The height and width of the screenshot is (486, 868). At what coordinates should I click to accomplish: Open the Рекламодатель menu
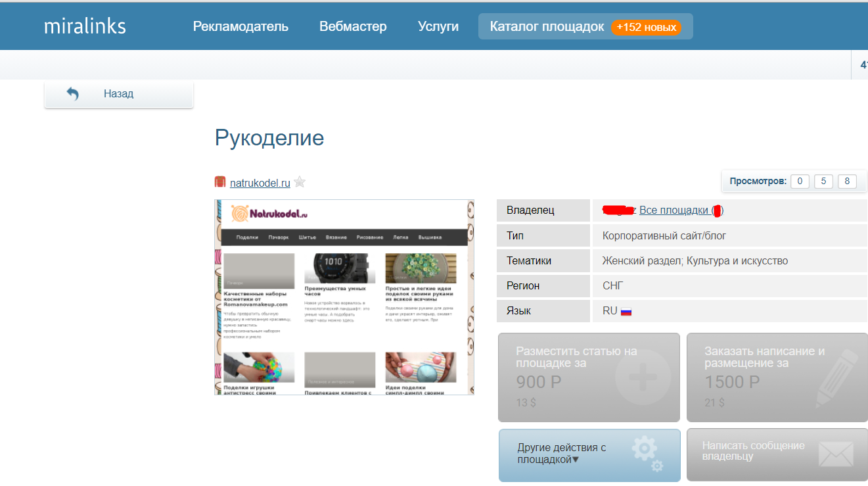coord(240,26)
